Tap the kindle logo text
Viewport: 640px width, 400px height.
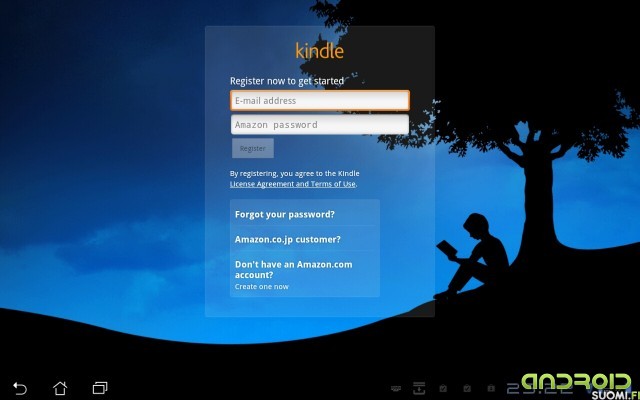[320, 51]
